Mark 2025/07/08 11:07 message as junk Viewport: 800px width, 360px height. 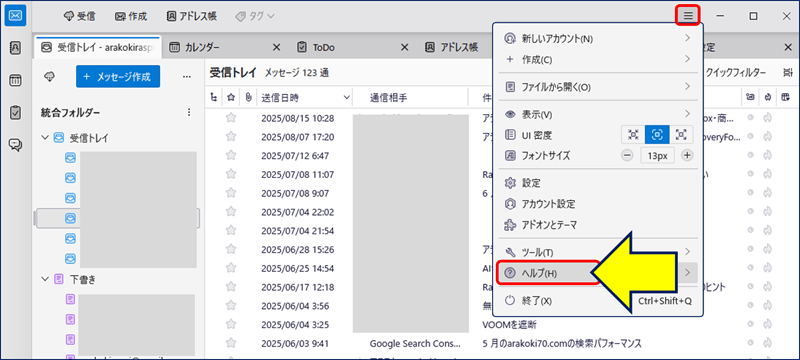(x=766, y=174)
